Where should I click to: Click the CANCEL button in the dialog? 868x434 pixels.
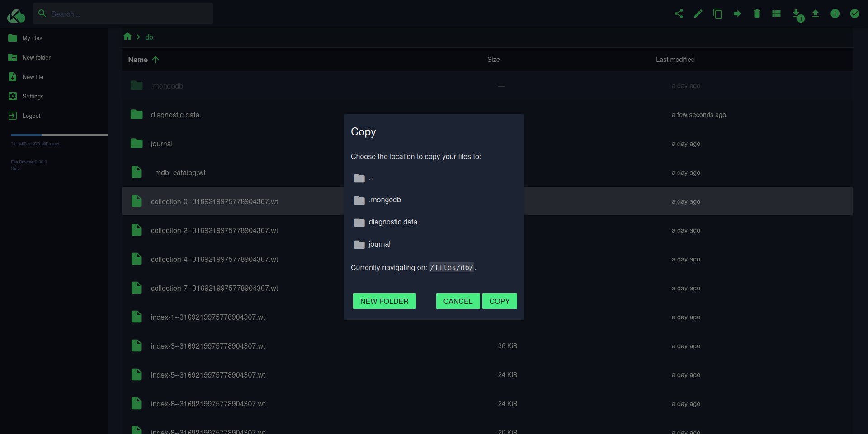(458, 301)
